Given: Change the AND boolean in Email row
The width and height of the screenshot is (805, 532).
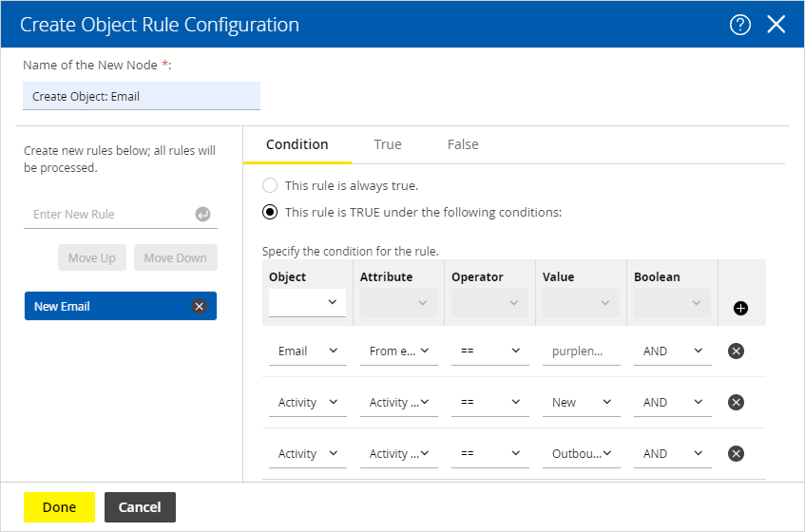Looking at the screenshot, I should (673, 351).
